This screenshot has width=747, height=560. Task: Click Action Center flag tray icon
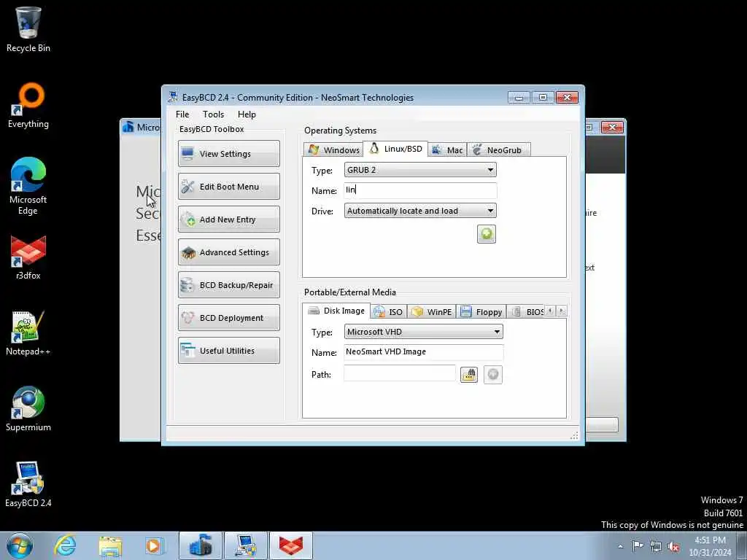click(638, 546)
